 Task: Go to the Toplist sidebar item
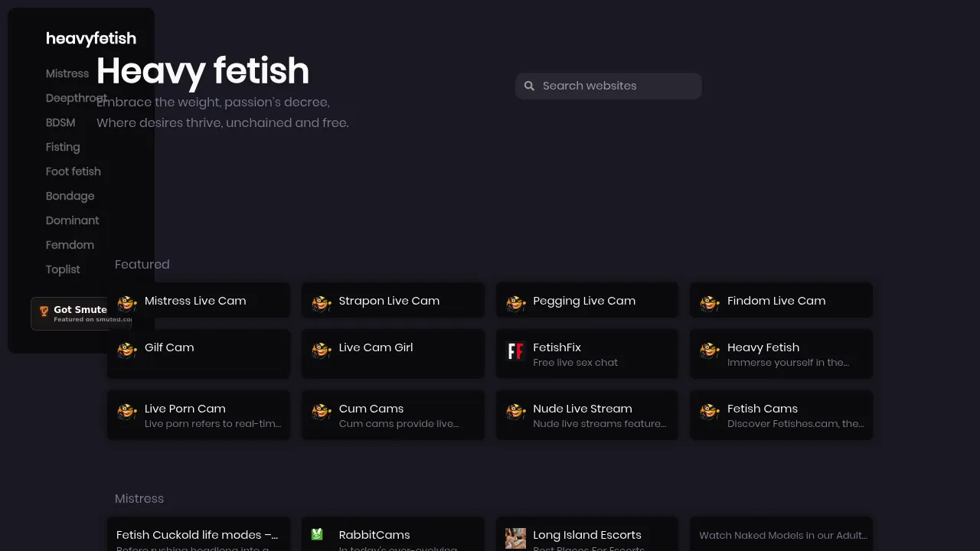tap(63, 269)
